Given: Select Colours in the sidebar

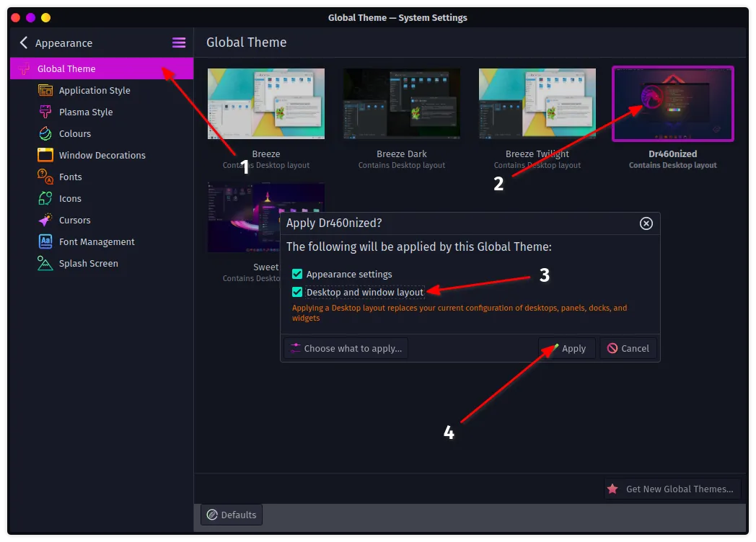Looking at the screenshot, I should pos(102,133).
